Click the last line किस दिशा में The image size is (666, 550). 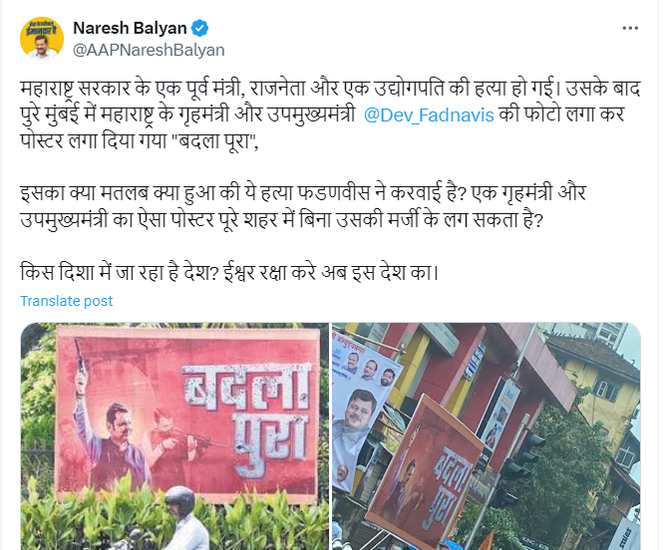click(x=229, y=272)
